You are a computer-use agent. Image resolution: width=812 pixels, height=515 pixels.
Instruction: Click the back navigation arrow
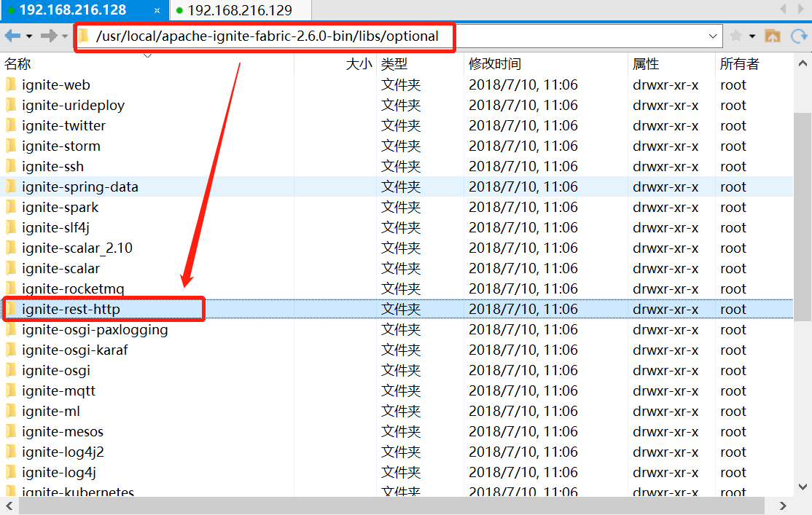11,35
